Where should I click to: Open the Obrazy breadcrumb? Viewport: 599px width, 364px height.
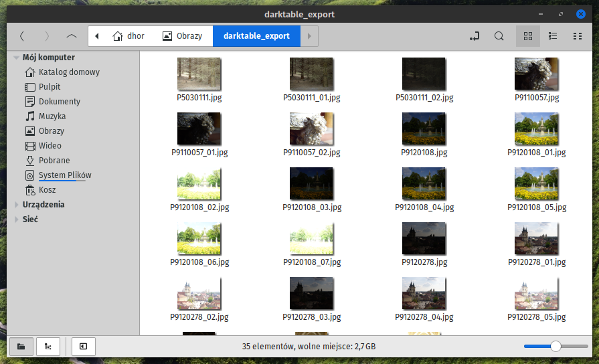(183, 36)
